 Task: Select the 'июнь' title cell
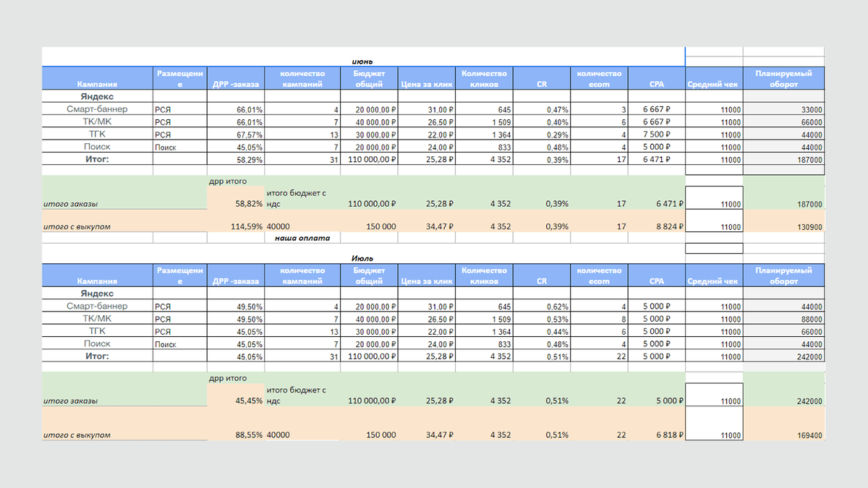(363, 61)
